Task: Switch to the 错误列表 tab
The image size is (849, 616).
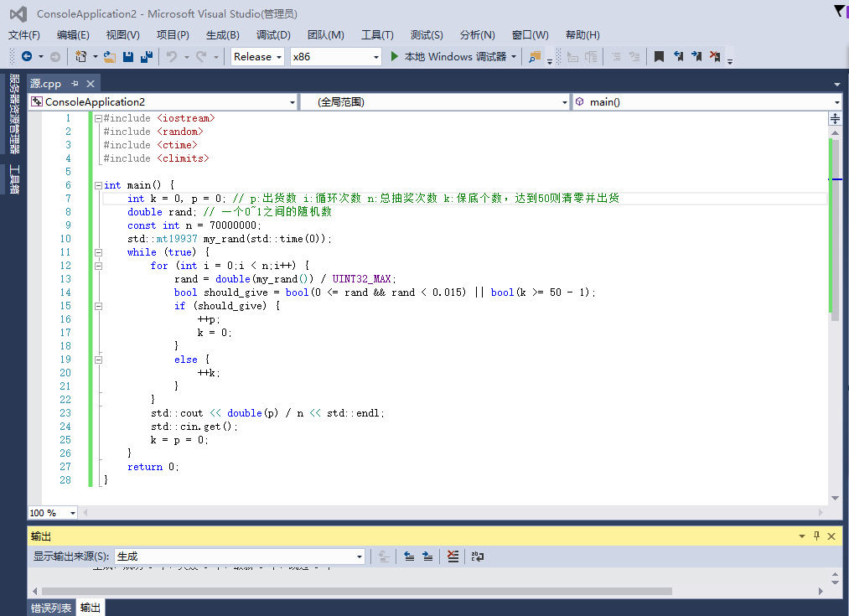Action: (51, 608)
